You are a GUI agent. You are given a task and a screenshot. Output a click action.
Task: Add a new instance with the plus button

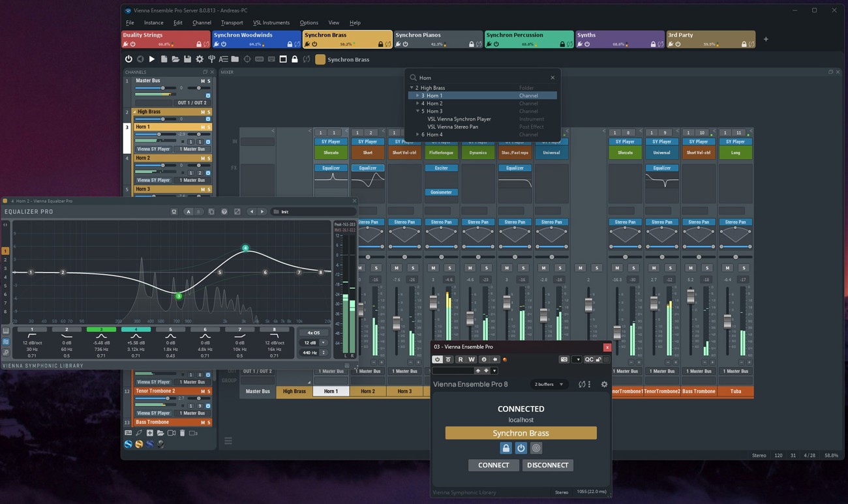(766, 39)
